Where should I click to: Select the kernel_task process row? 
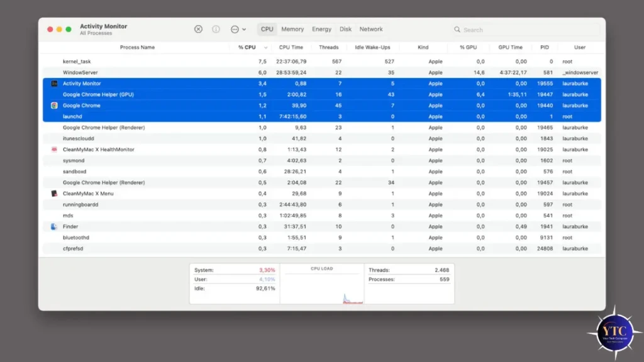click(189, 61)
